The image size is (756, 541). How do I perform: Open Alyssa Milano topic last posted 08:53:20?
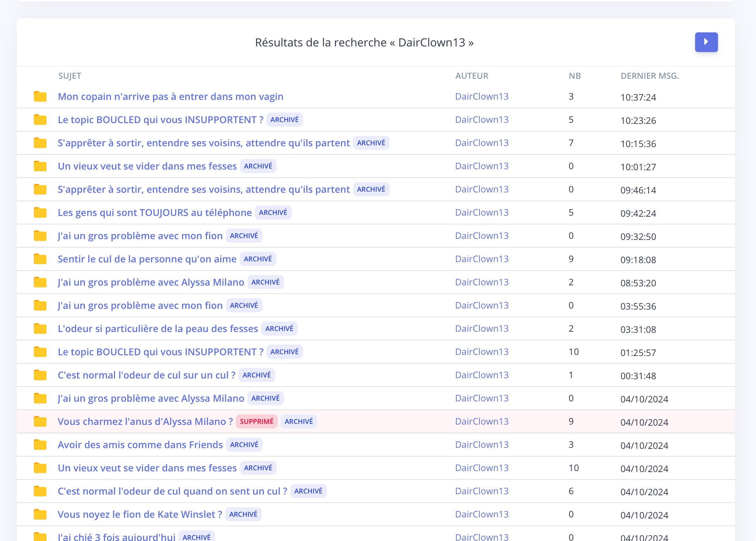pos(151,282)
